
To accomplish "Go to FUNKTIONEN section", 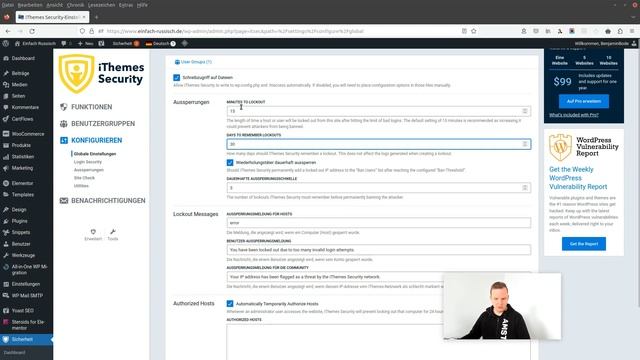I will point(91,107).
